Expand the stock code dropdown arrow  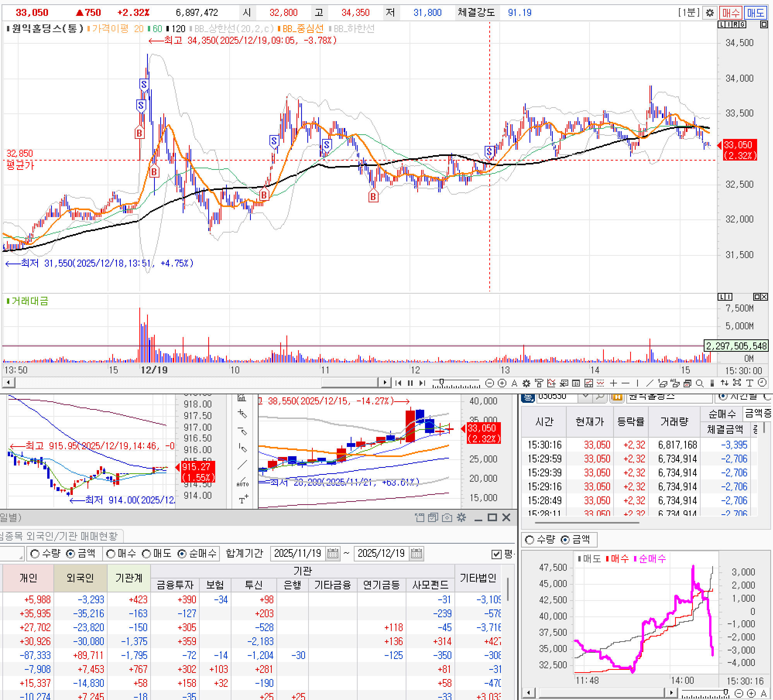pos(586,397)
